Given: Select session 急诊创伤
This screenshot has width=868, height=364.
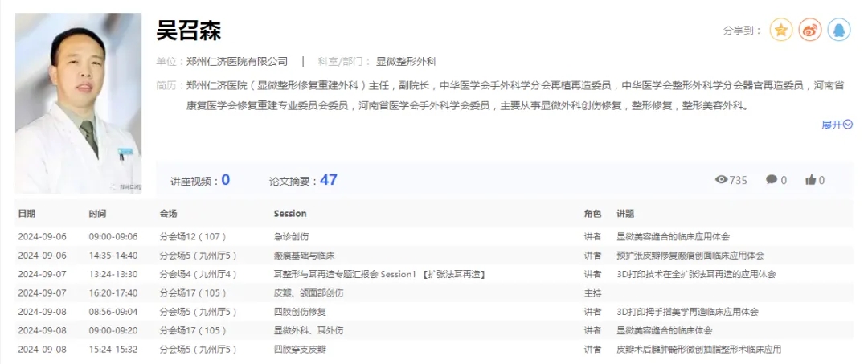Looking at the screenshot, I should coord(291,237).
